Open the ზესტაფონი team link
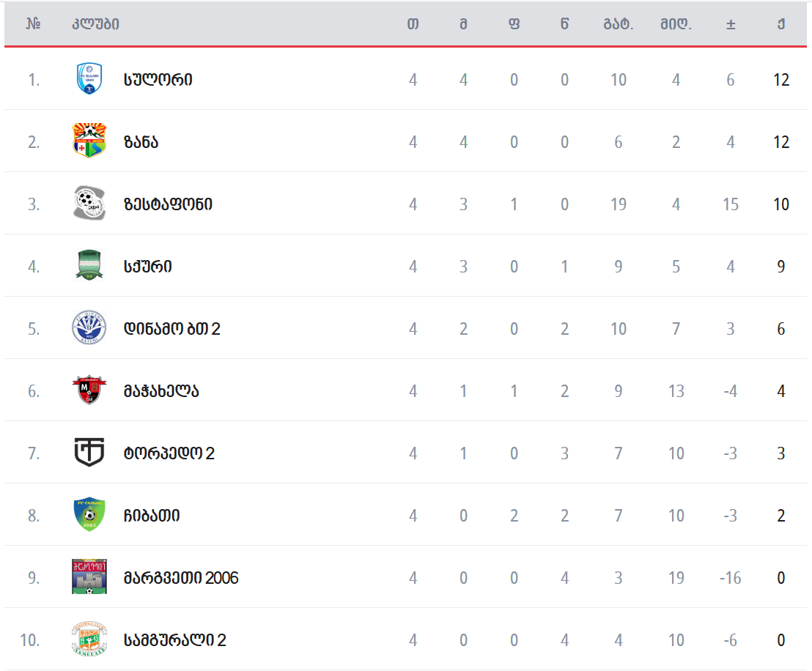The image size is (812, 671). pyautogui.click(x=168, y=204)
